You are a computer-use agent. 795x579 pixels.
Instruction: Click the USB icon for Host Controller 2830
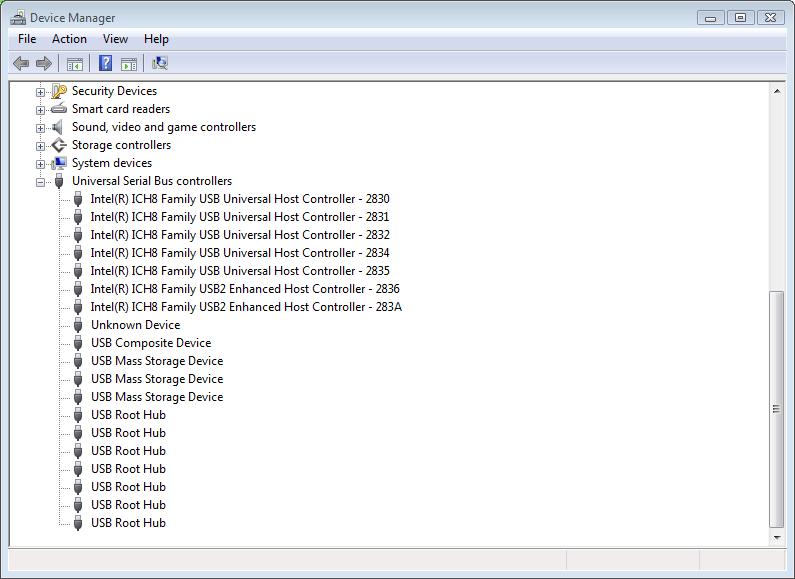tap(78, 199)
